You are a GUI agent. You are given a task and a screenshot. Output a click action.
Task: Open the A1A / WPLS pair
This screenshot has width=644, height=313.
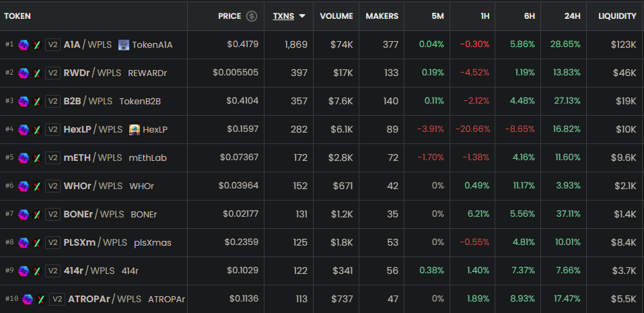coord(87,45)
